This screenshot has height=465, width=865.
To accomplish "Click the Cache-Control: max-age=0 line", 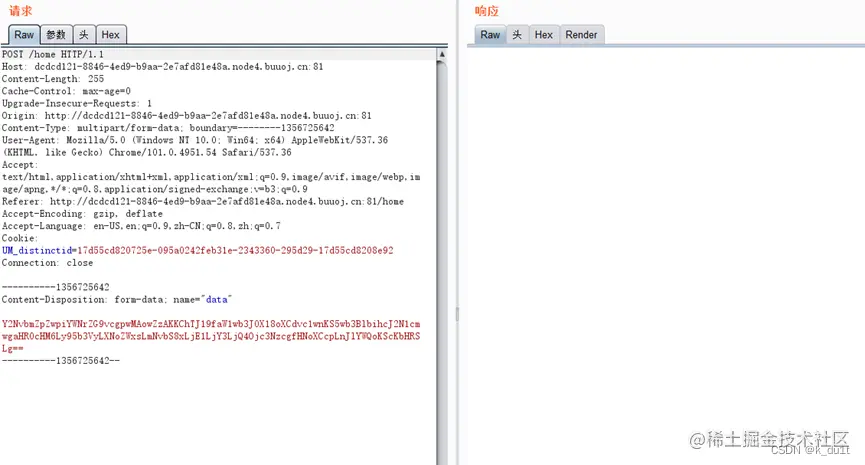I will tap(66, 91).
